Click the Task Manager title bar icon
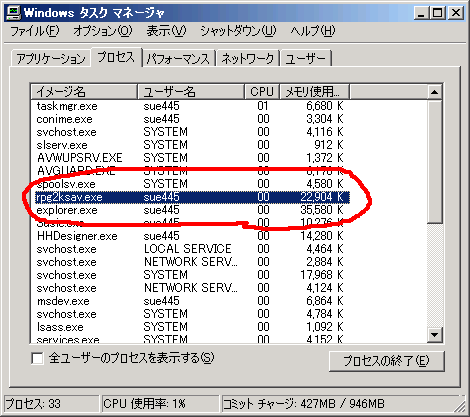Image resolution: width=470 pixels, height=417 pixels. tap(13, 13)
